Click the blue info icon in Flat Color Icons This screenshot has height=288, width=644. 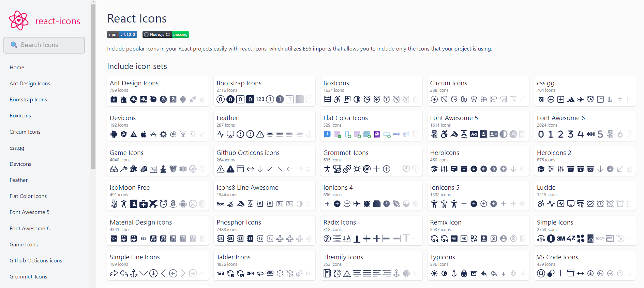pyautogui.click(x=327, y=134)
